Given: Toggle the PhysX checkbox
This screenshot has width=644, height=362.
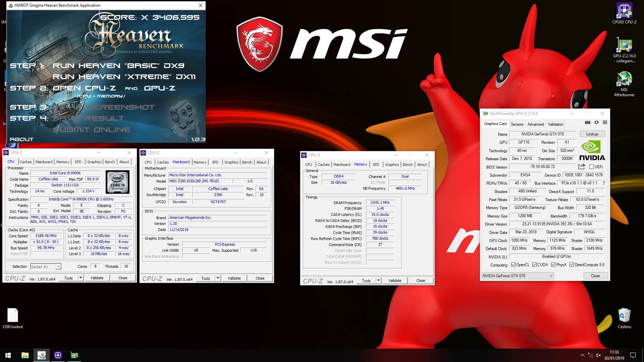Looking at the screenshot, I should (553, 265).
